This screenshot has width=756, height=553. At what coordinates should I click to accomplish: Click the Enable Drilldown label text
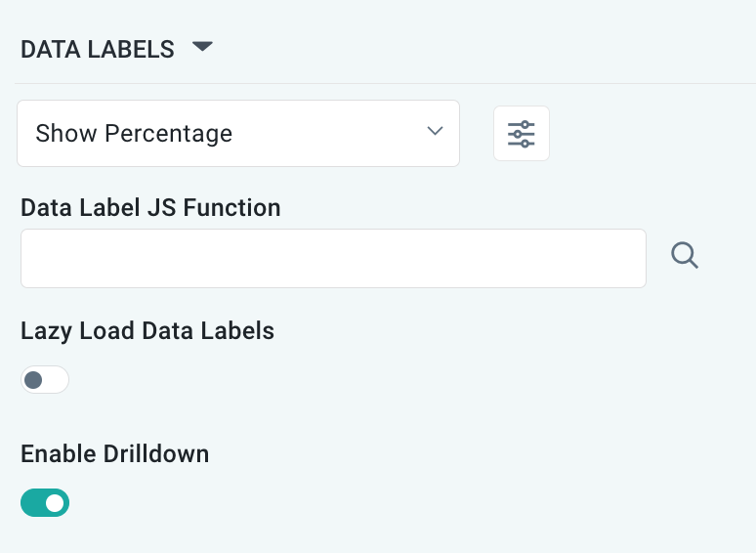(115, 454)
